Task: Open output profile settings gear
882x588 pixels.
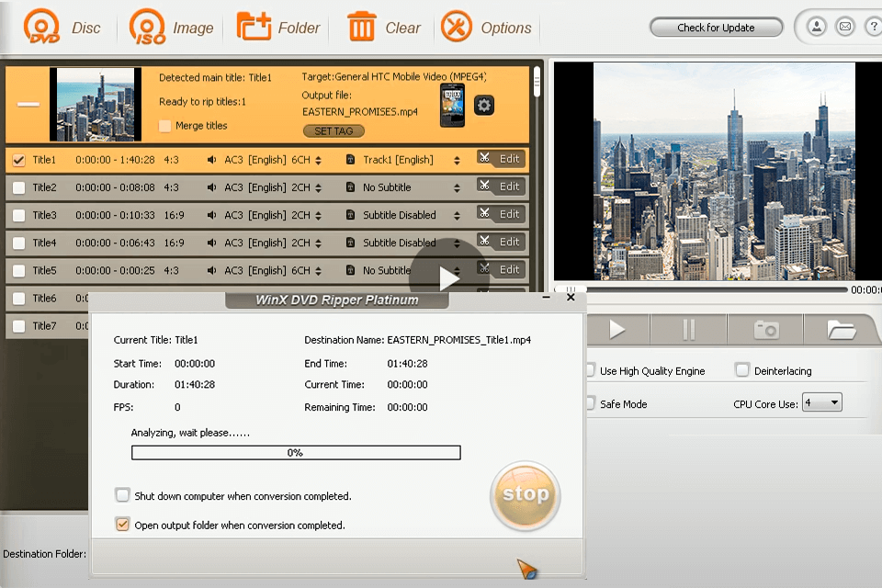Action: tap(483, 105)
